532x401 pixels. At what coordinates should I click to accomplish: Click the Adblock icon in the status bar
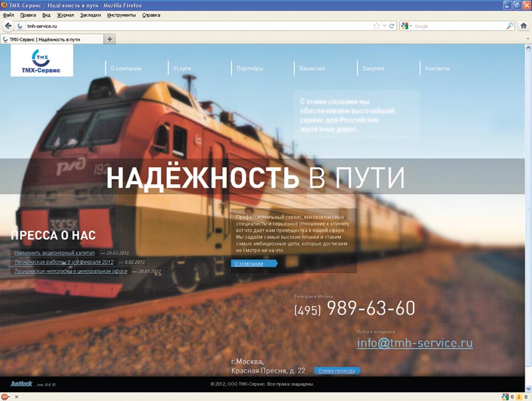pyautogui.click(x=6, y=396)
